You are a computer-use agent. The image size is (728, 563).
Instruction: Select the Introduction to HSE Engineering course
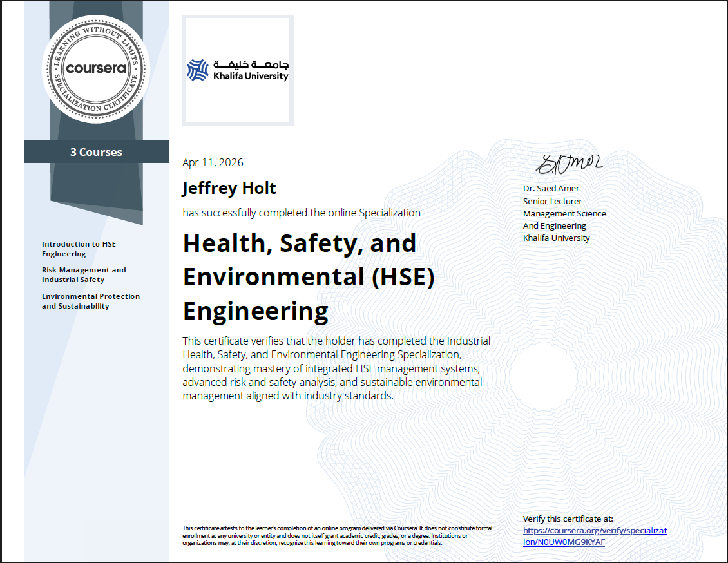pyautogui.click(x=79, y=249)
